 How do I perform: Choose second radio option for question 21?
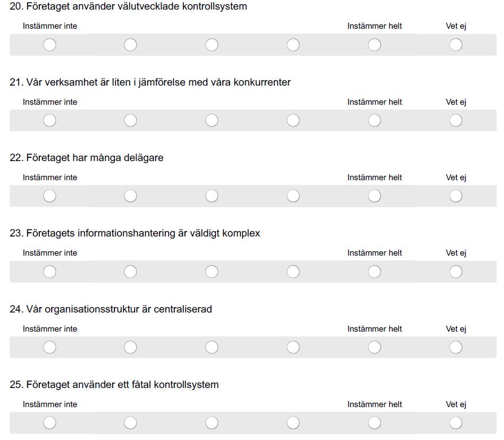[x=130, y=121]
